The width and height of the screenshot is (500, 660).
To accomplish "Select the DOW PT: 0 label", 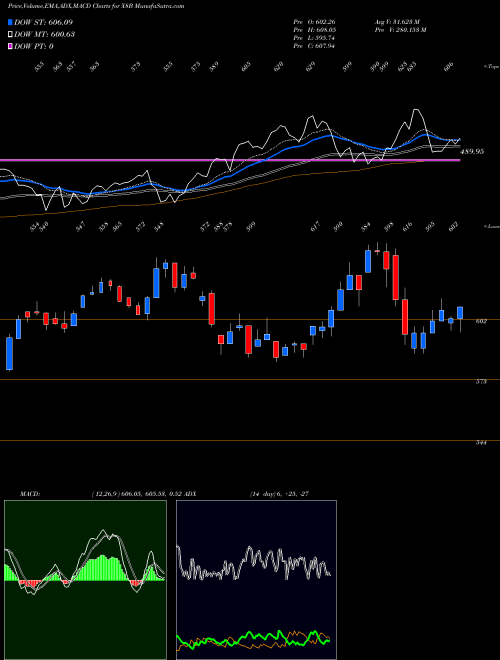I will click(34, 46).
